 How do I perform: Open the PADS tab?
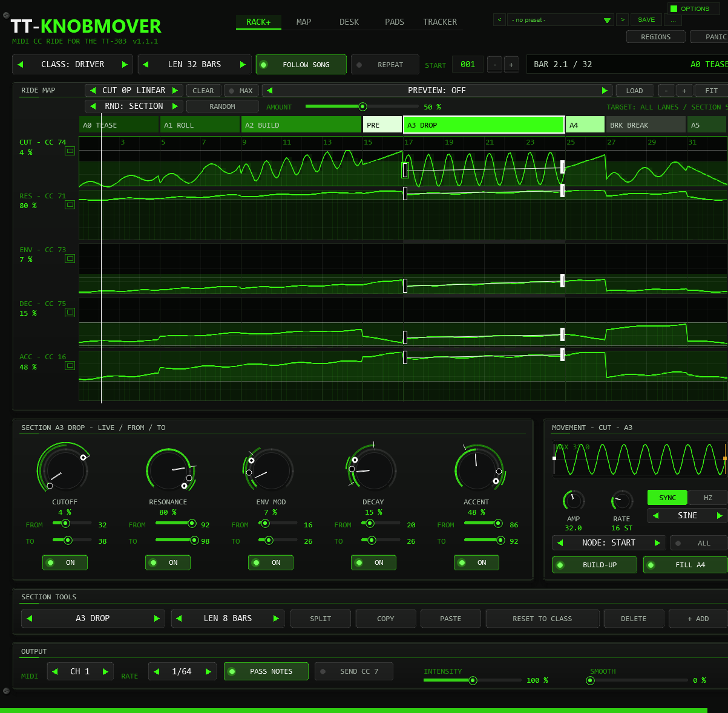(x=395, y=22)
